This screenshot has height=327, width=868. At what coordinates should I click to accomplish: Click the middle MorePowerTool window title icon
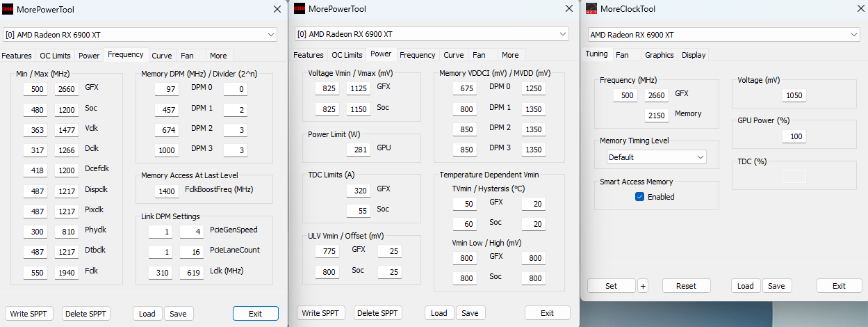(x=300, y=9)
